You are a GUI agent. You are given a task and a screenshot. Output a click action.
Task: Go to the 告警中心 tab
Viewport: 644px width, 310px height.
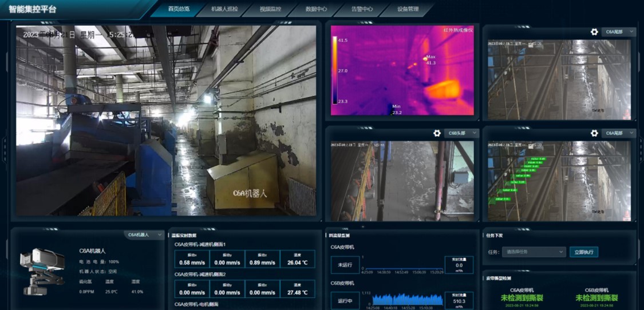click(x=362, y=9)
